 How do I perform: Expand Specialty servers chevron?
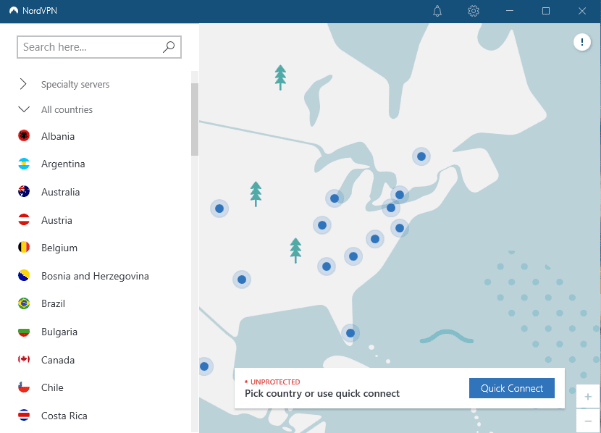(23, 84)
